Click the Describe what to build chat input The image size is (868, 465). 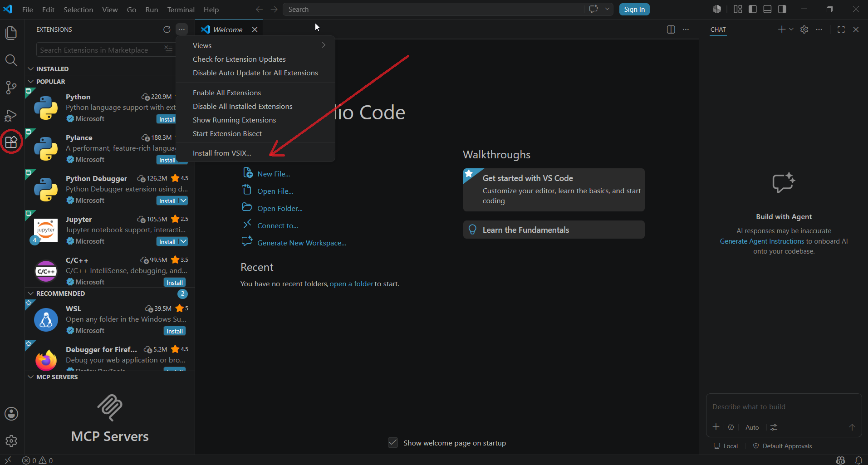(x=784, y=407)
